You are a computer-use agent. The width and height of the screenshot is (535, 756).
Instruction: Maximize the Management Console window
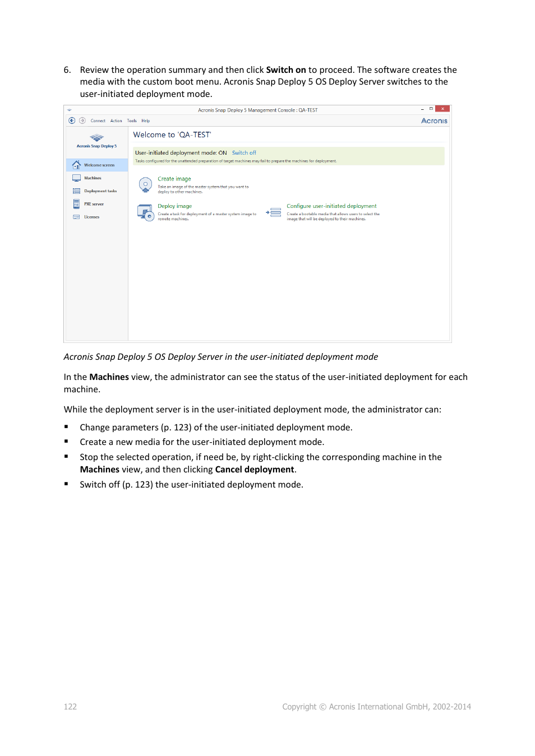(x=431, y=109)
